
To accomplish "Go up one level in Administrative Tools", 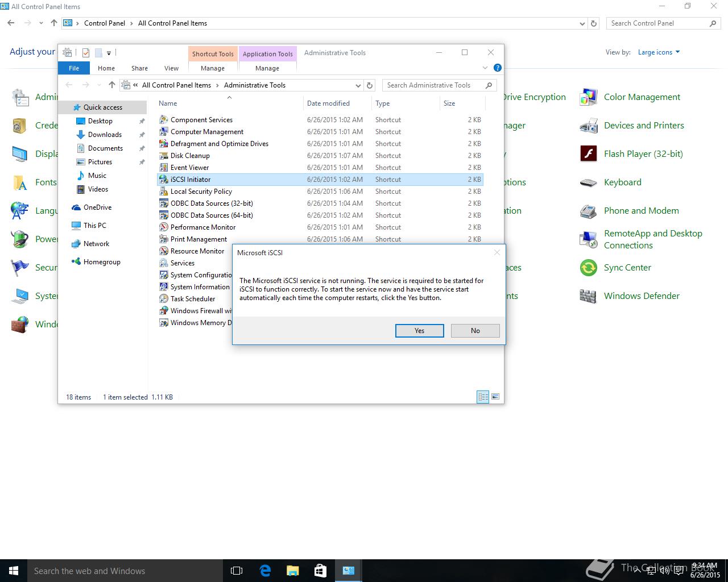I will pyautogui.click(x=112, y=85).
